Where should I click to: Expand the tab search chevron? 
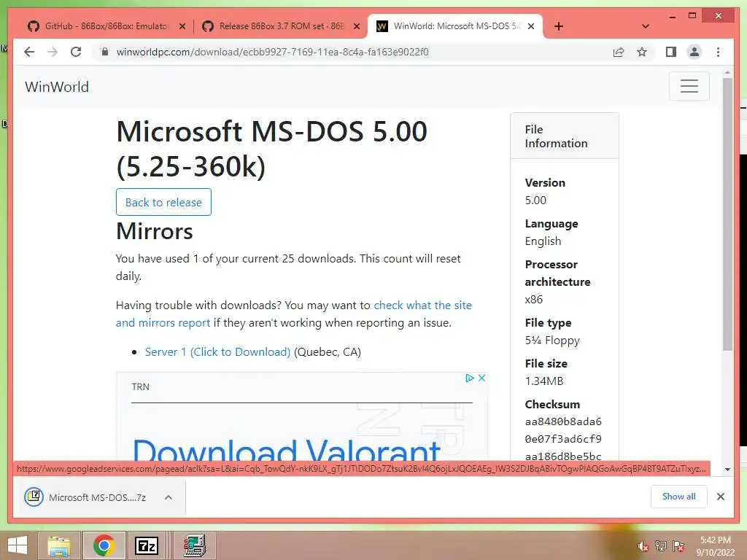[x=646, y=26]
